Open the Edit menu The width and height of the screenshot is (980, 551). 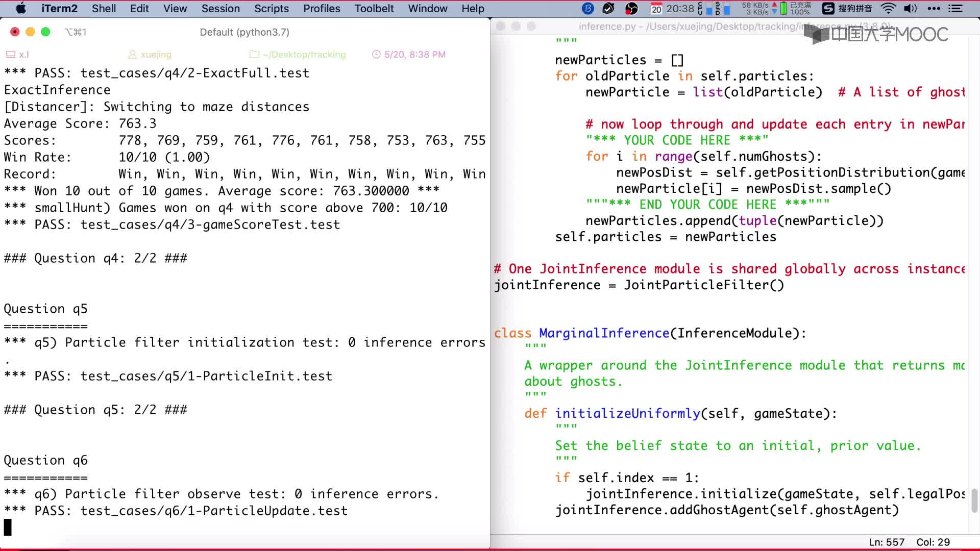139,8
